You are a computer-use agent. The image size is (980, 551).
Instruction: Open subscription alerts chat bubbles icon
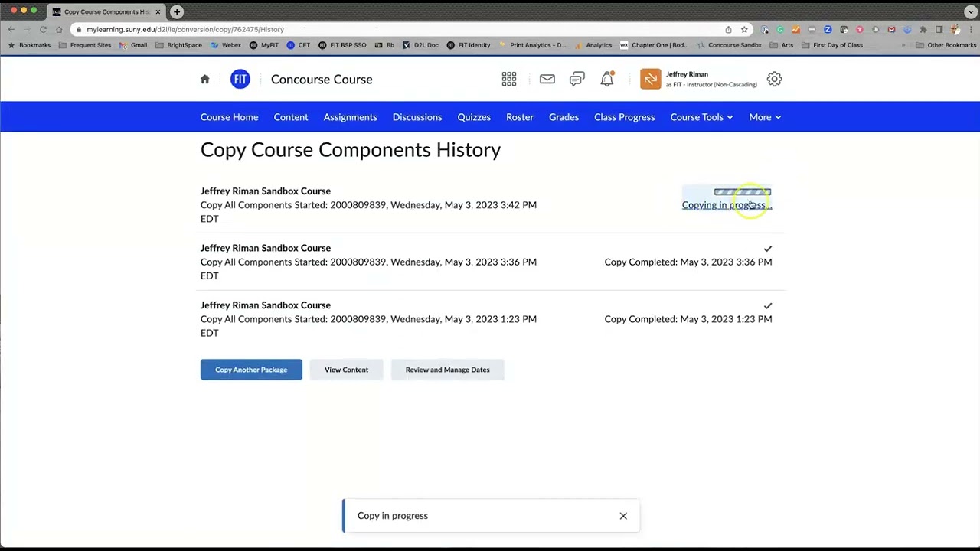coord(577,79)
